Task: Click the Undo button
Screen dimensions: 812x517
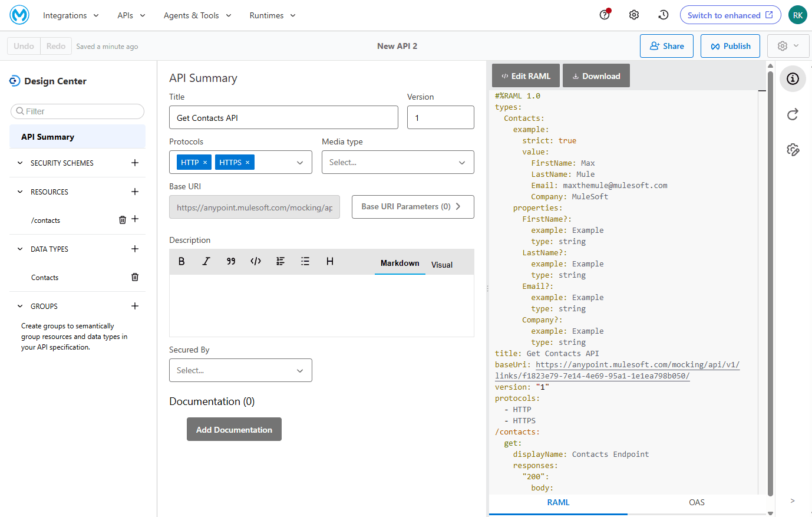Action: coord(24,46)
